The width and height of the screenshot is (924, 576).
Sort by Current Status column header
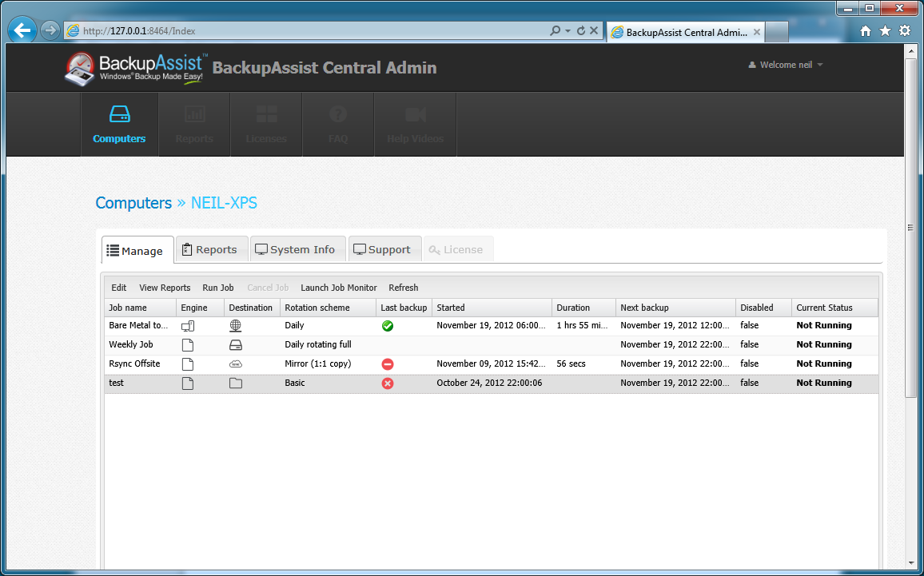[835, 308]
